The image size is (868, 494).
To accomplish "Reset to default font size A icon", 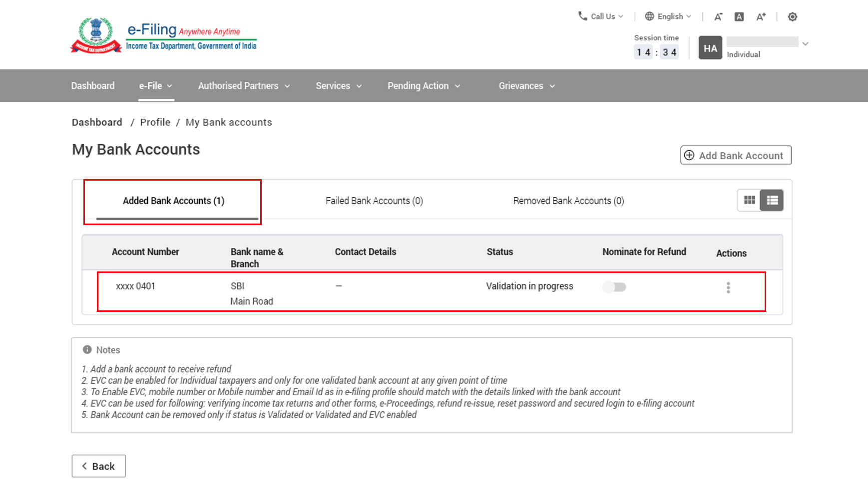I will (739, 17).
